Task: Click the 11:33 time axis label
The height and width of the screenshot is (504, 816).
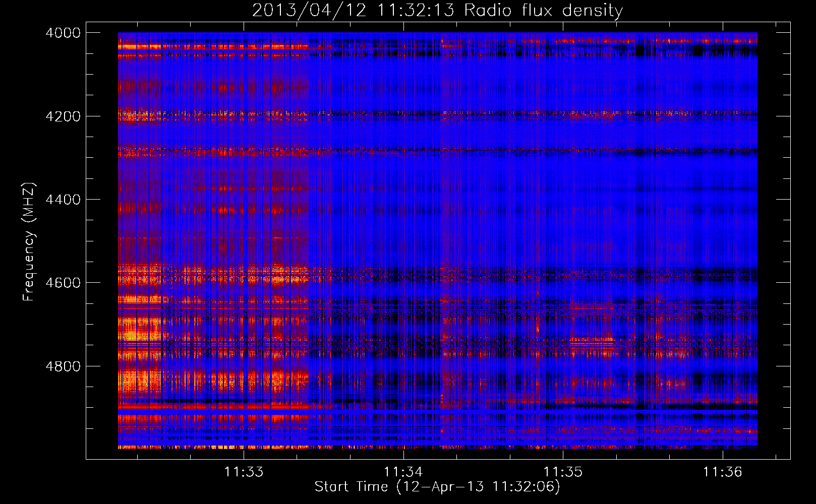Action: [x=244, y=472]
